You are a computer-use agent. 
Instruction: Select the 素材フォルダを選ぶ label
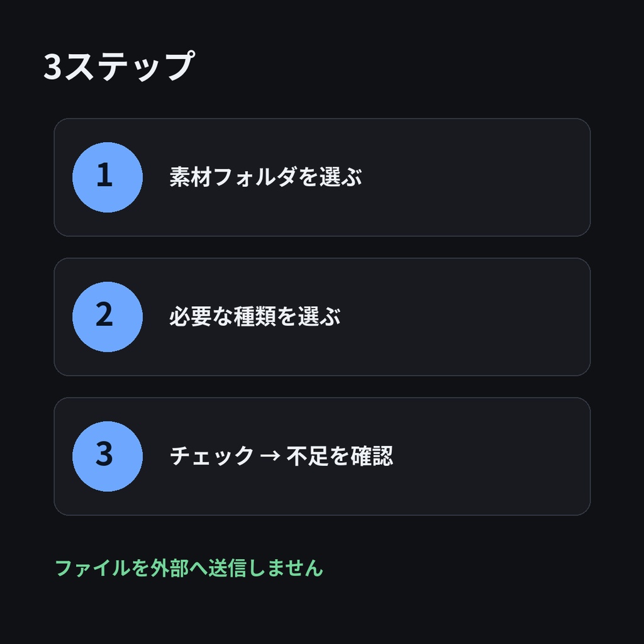point(266,177)
